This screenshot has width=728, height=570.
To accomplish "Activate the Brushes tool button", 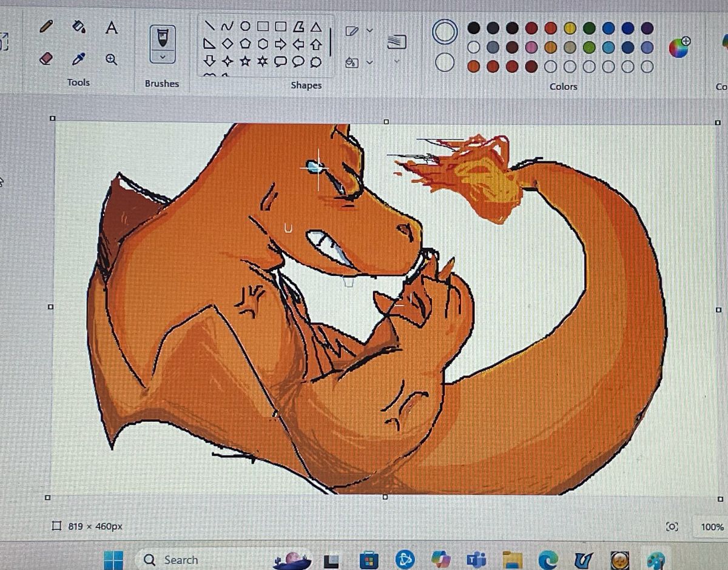I will (x=162, y=38).
